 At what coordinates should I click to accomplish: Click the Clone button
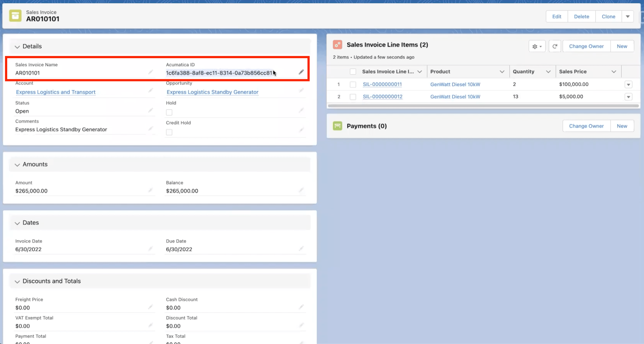click(608, 17)
